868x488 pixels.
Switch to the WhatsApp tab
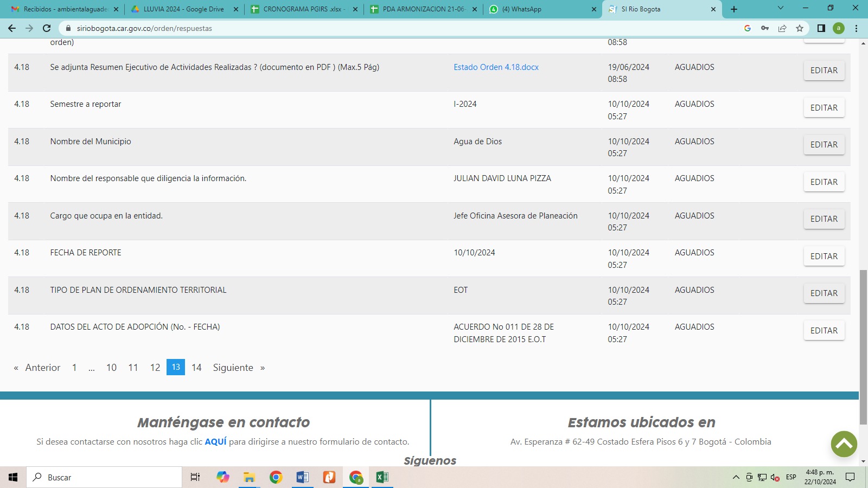click(x=542, y=9)
